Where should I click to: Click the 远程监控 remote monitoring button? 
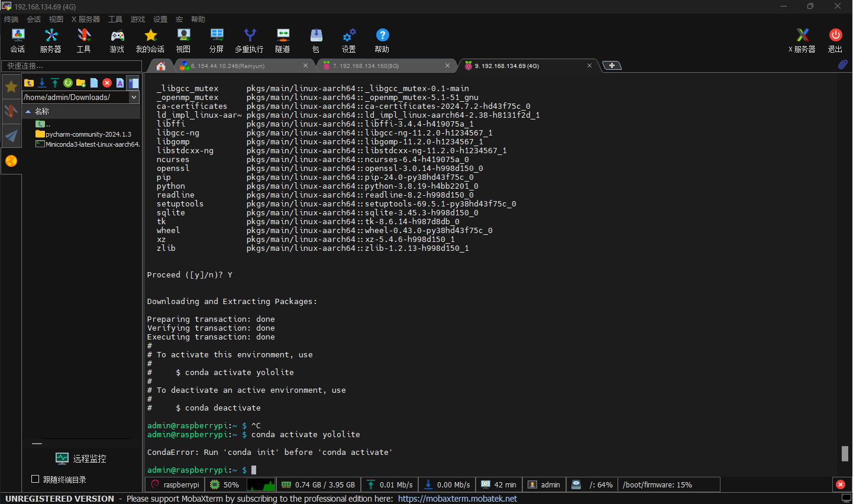(81, 458)
